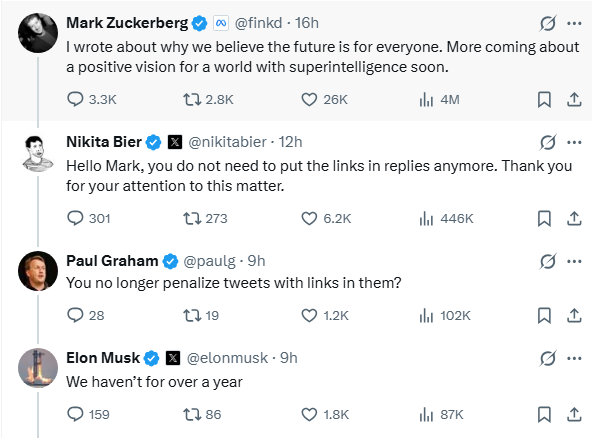This screenshot has height=438, width=592.
Task: Click Mark Zuckerberg's profile avatar
Action: coord(38,33)
